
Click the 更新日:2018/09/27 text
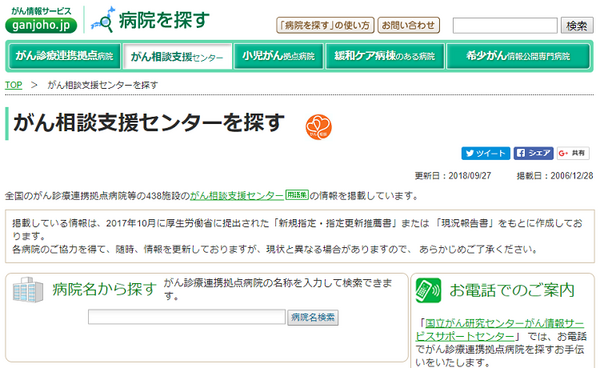coord(453,176)
